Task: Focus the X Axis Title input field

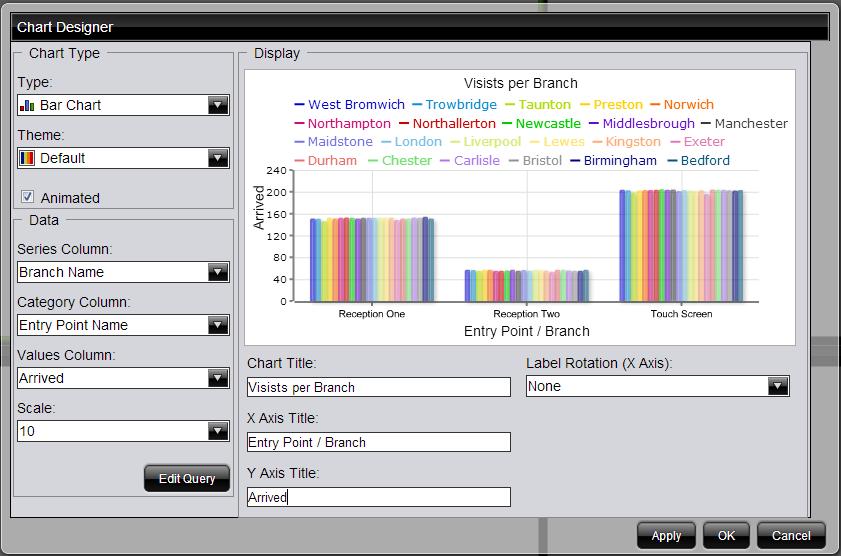Action: pos(379,442)
